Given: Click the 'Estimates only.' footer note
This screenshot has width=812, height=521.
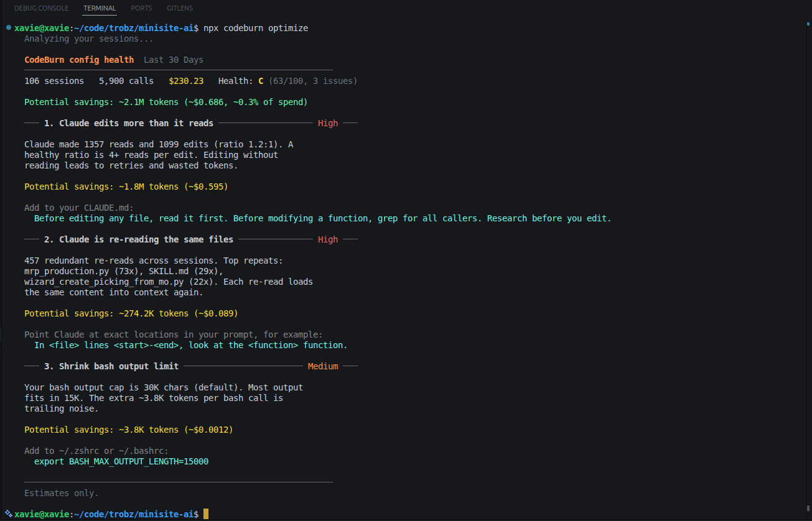Looking at the screenshot, I should [x=62, y=493].
